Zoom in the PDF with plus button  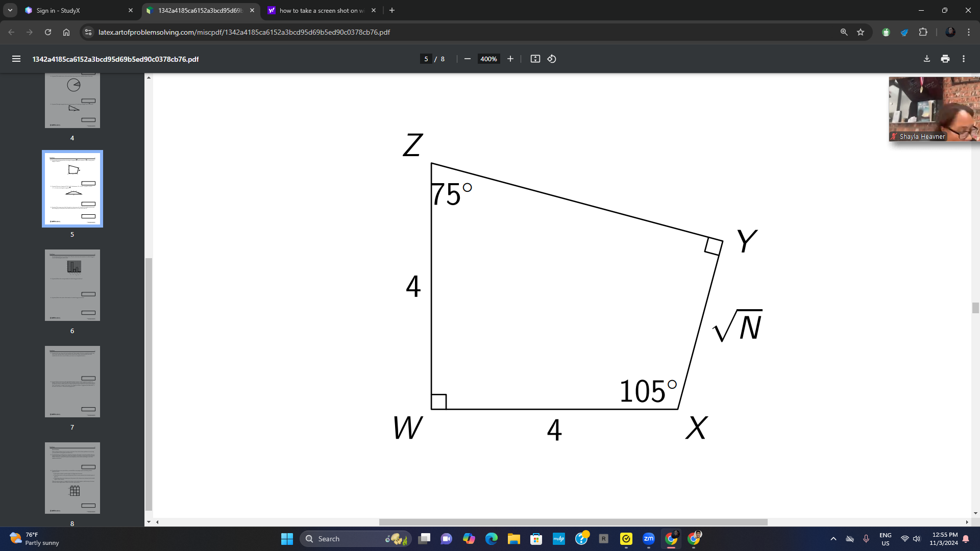click(510, 59)
